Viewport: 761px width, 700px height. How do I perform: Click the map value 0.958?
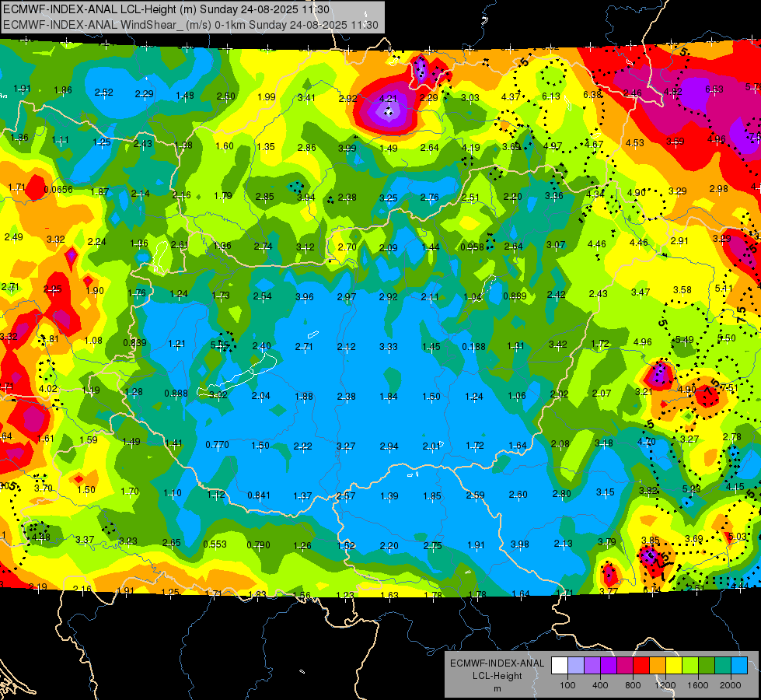coord(473,247)
